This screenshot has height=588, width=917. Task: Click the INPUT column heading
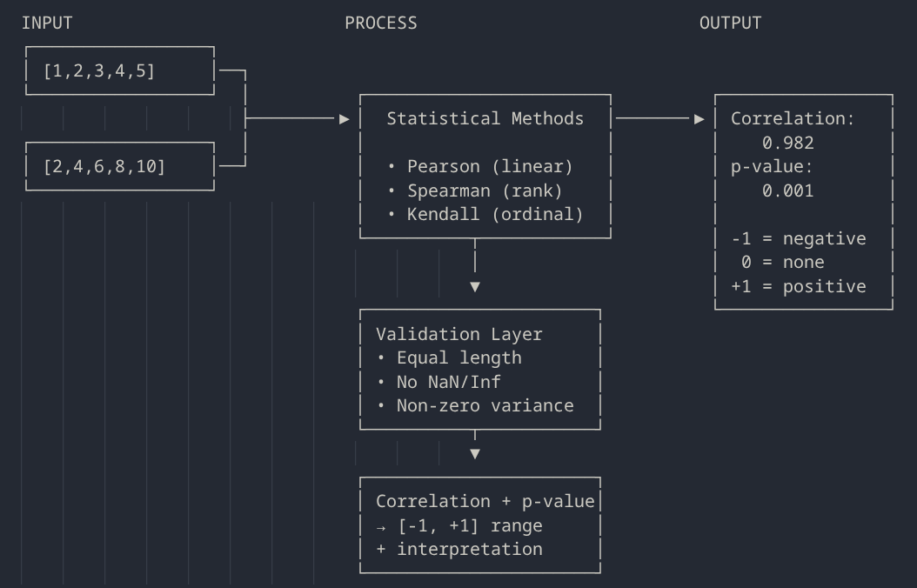point(47,23)
